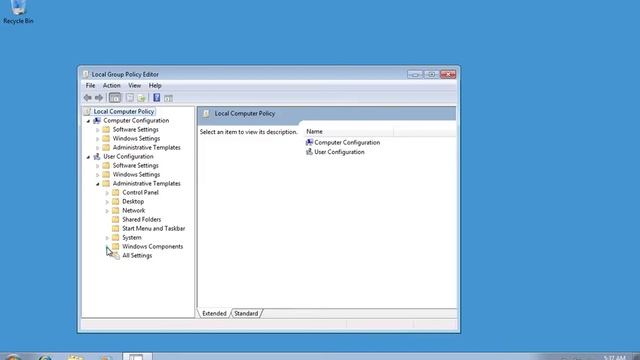
Task: Expand the System node arrow
Action: click(x=107, y=238)
